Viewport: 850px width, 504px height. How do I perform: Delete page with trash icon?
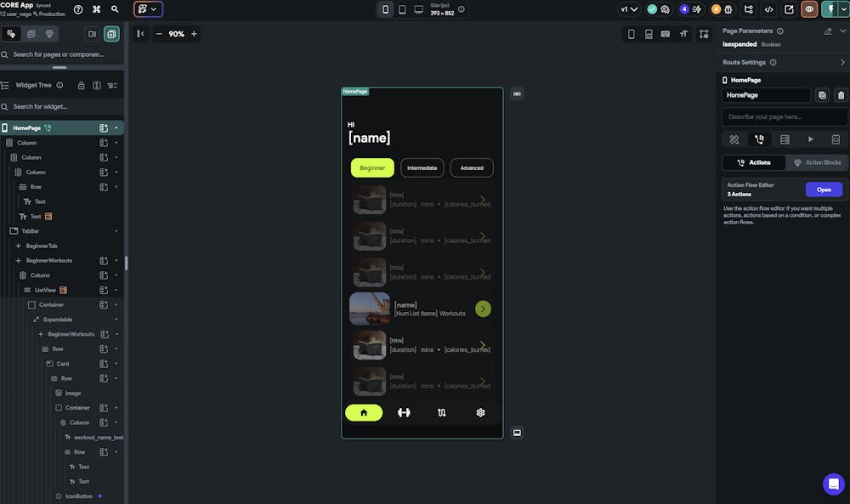click(x=841, y=95)
